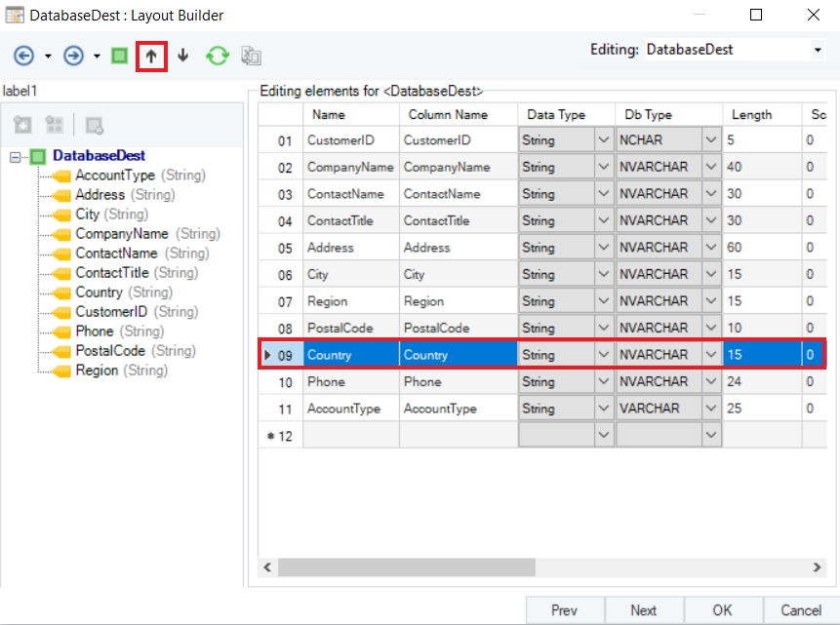This screenshot has height=625, width=840.
Task: Click the copy layout toolbar icon
Action: (x=251, y=56)
